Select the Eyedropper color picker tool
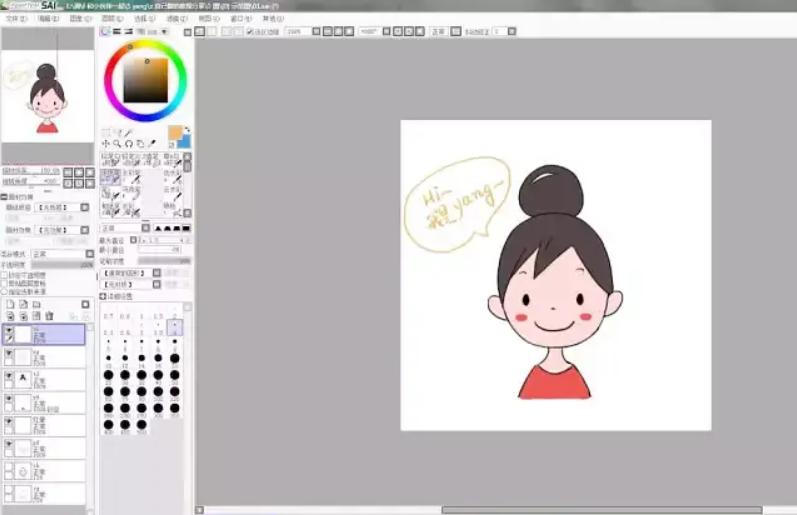 [151, 144]
